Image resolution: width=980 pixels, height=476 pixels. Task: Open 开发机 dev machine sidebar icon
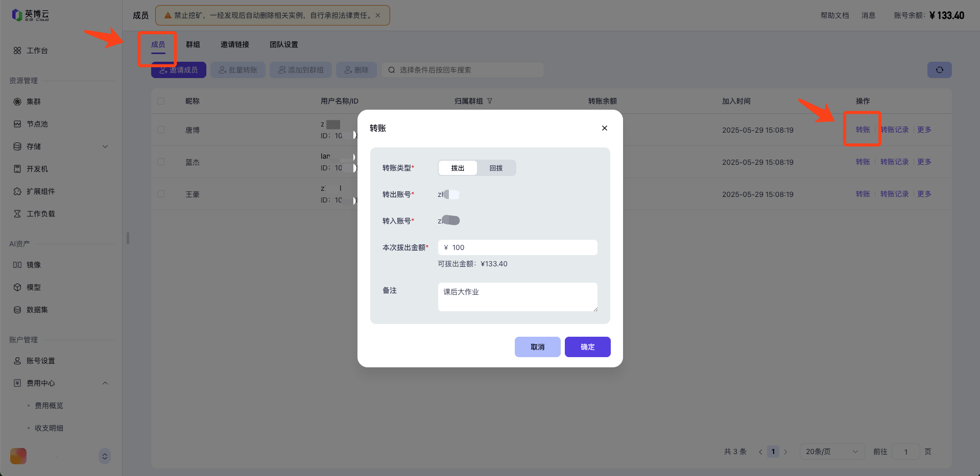coord(17,169)
